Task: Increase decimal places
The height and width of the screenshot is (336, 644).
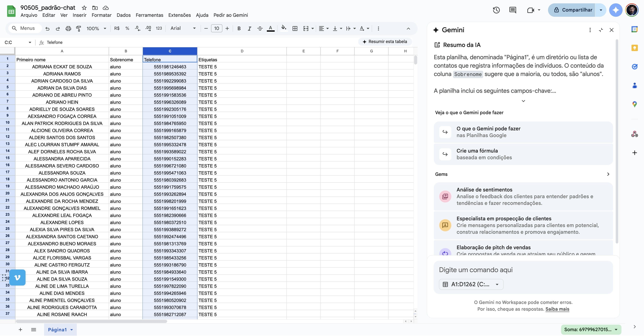Action: [x=148, y=28]
